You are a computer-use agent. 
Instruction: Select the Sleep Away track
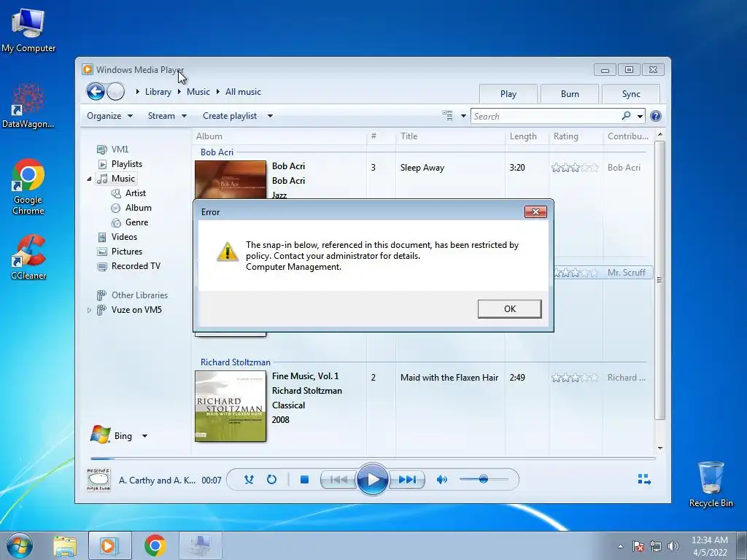coord(422,168)
